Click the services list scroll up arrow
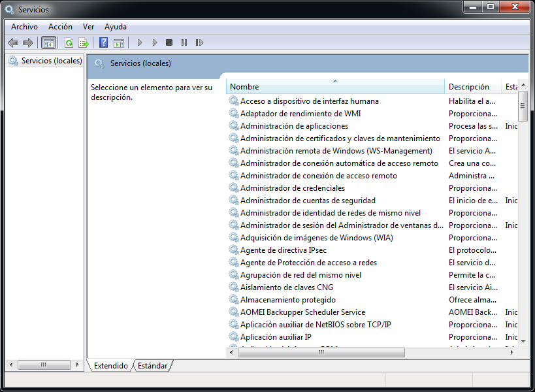The width and height of the screenshot is (535, 392). [x=523, y=85]
